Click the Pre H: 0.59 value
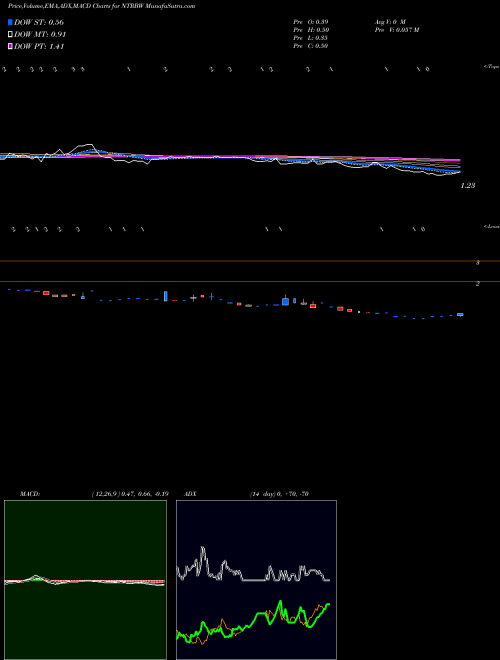Image resolution: width=500 pixels, height=660 pixels. pyautogui.click(x=311, y=30)
